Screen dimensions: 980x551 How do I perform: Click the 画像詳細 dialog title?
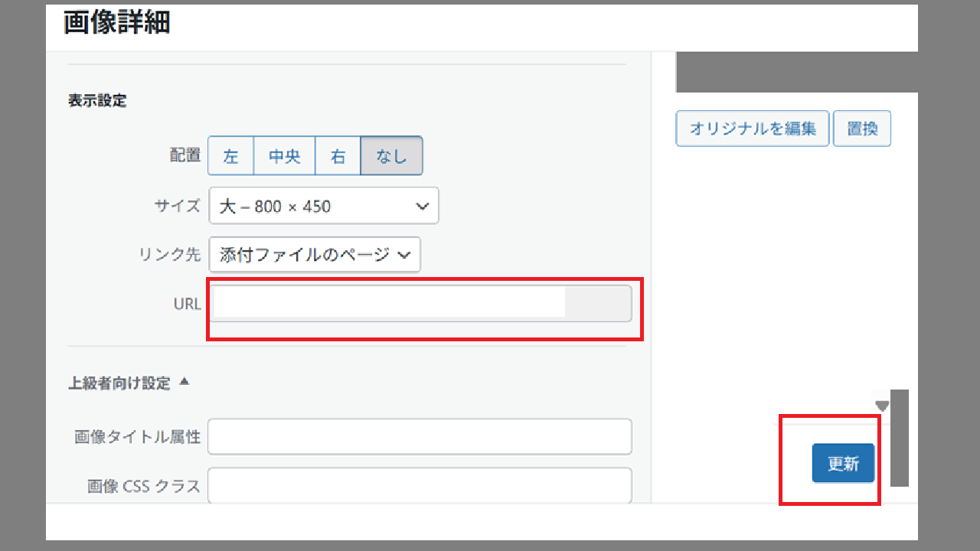[116, 23]
